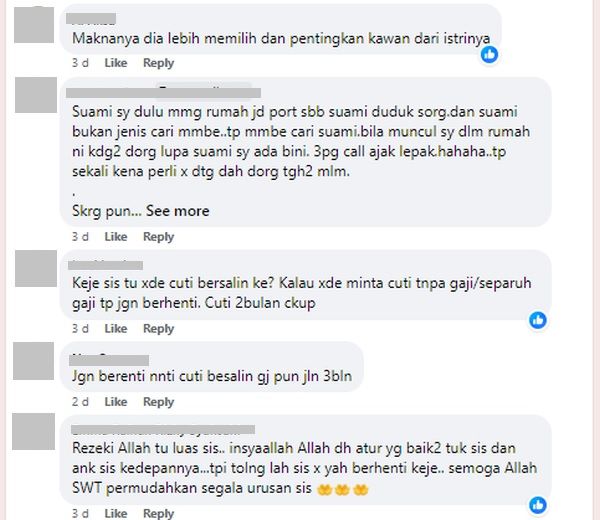Screen dimensions: 600x520
Task: Click the like reaction badge on the "Rezeki Allah" comment
Action: [538, 505]
